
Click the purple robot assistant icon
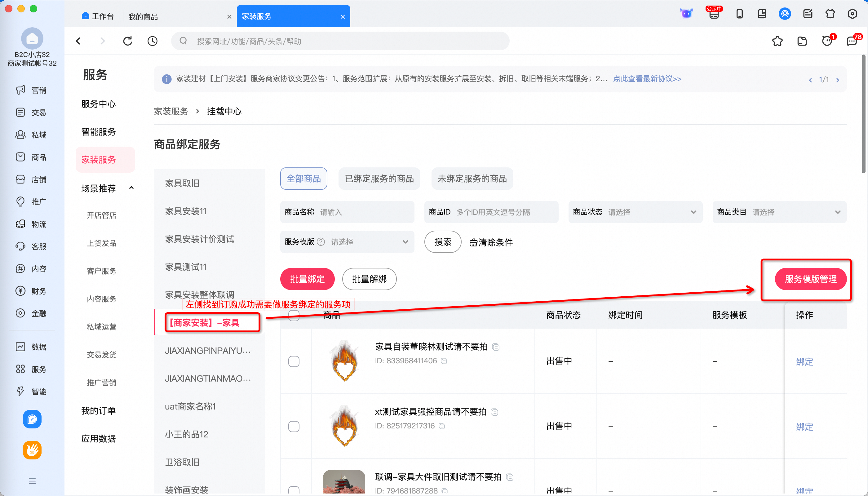(x=686, y=14)
